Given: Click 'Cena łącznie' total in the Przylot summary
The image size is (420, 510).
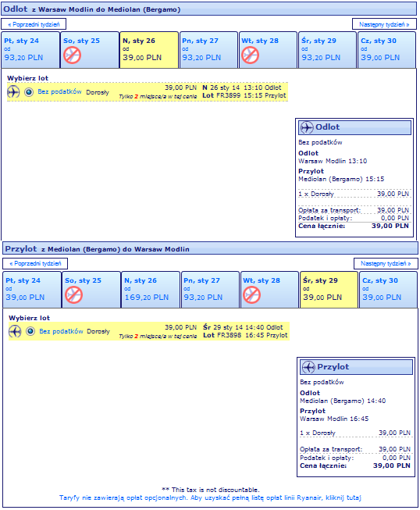Looking at the screenshot, I should 355,465.
